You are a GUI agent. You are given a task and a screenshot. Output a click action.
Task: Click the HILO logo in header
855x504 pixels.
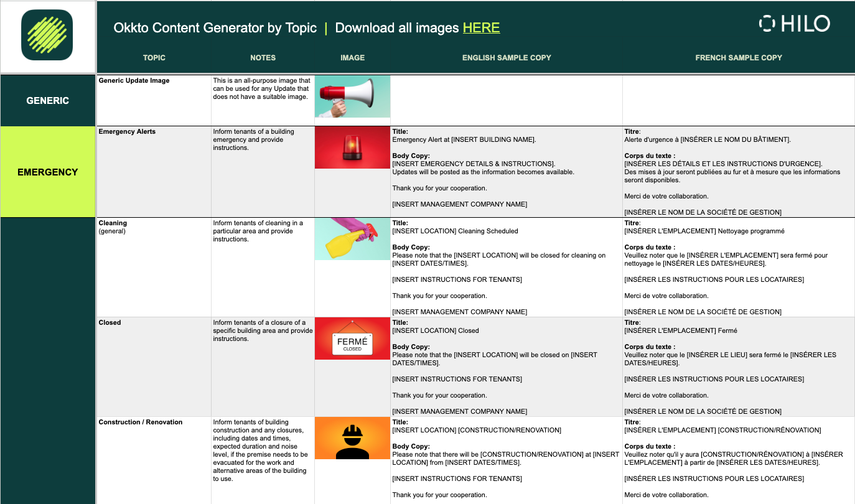coord(795,24)
